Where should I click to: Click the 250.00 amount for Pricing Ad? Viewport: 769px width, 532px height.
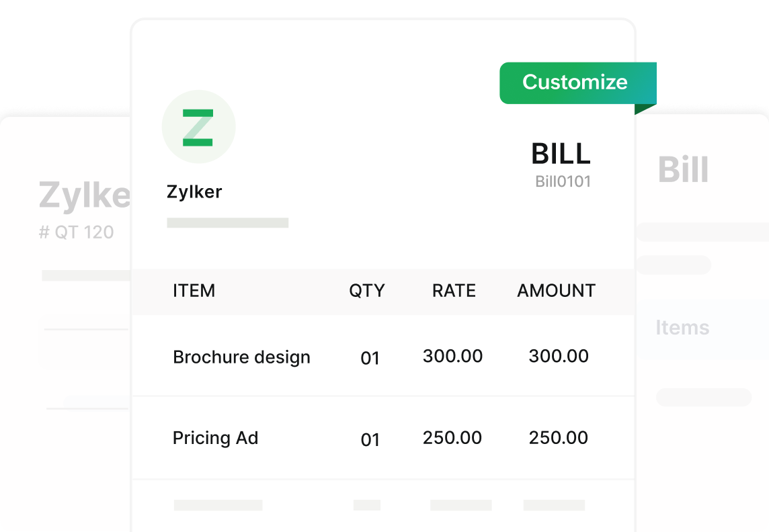pos(558,437)
